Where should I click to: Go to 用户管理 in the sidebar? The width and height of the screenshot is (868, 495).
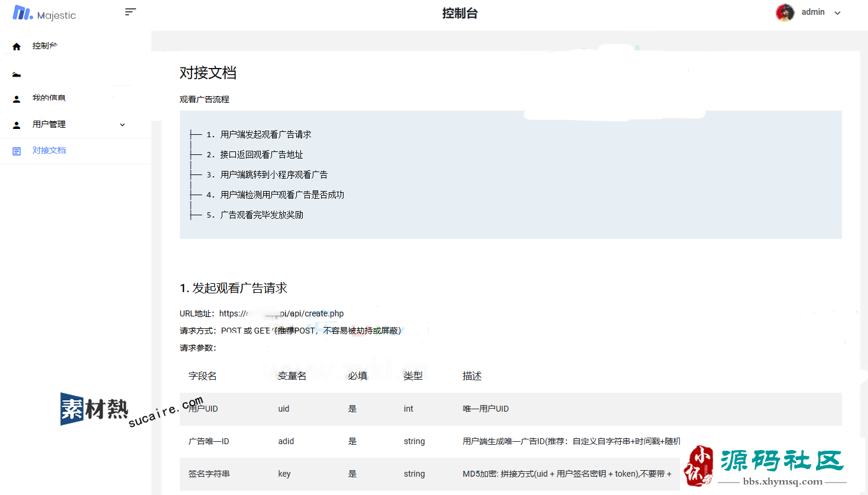pyautogui.click(x=49, y=124)
